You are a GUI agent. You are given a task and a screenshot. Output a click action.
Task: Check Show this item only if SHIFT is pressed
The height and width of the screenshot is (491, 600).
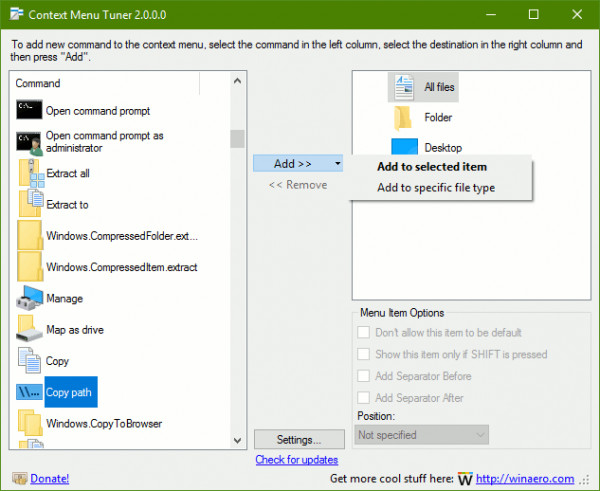tap(364, 354)
